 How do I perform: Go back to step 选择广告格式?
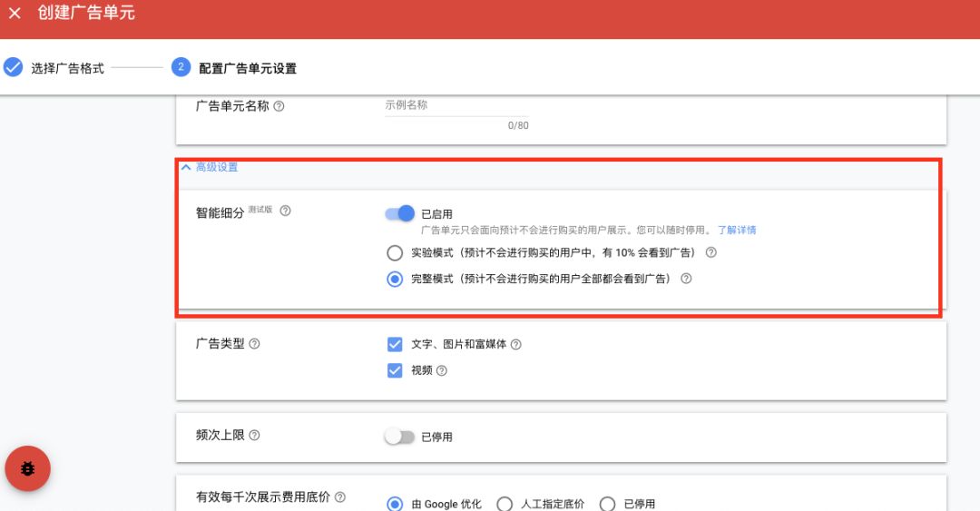pyautogui.click(x=54, y=67)
